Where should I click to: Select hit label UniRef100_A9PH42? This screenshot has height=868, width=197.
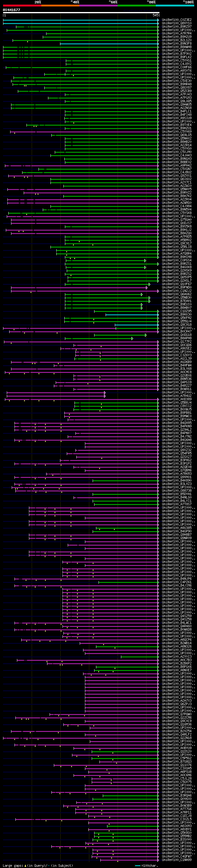point(177,165)
